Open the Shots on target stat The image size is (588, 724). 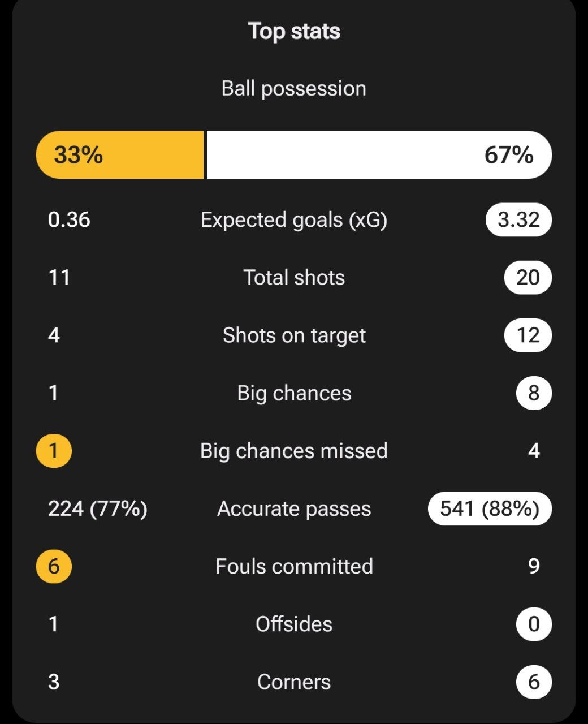click(294, 335)
